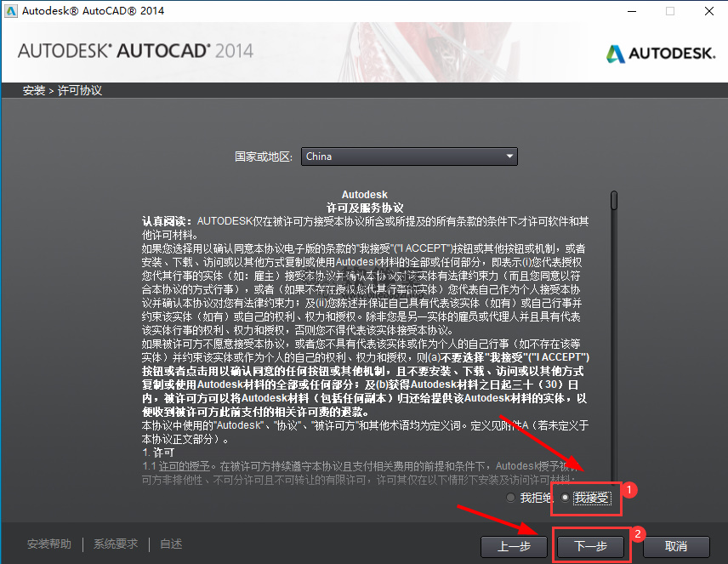Image resolution: width=728 pixels, height=564 pixels.
Task: Click the 下一步 (Next) button
Action: coord(590,546)
